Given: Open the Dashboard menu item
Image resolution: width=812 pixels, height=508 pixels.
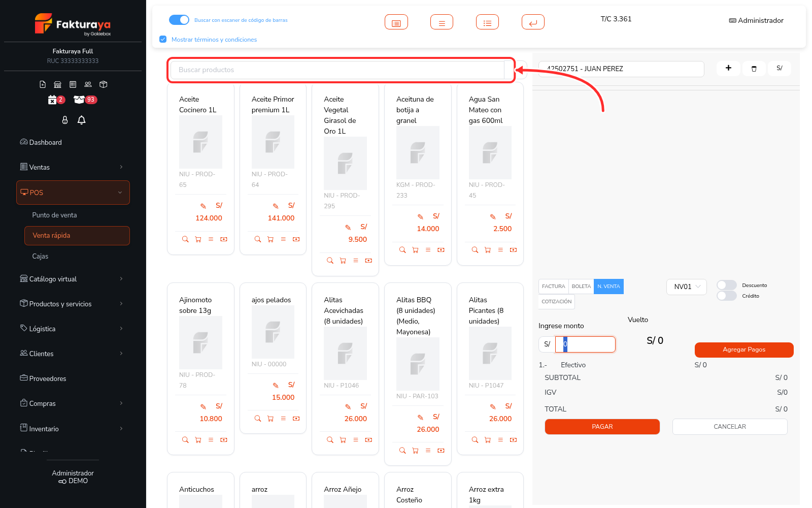Looking at the screenshot, I should tap(73, 142).
